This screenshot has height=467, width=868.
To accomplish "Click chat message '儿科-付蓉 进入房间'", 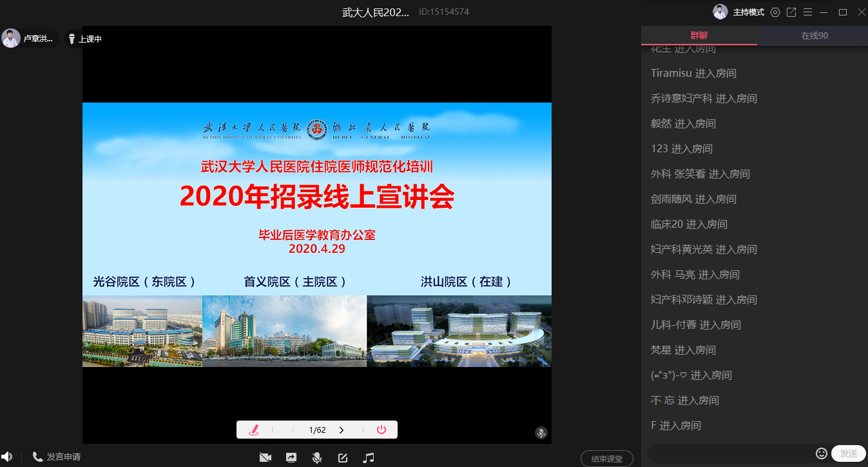I will [696, 324].
